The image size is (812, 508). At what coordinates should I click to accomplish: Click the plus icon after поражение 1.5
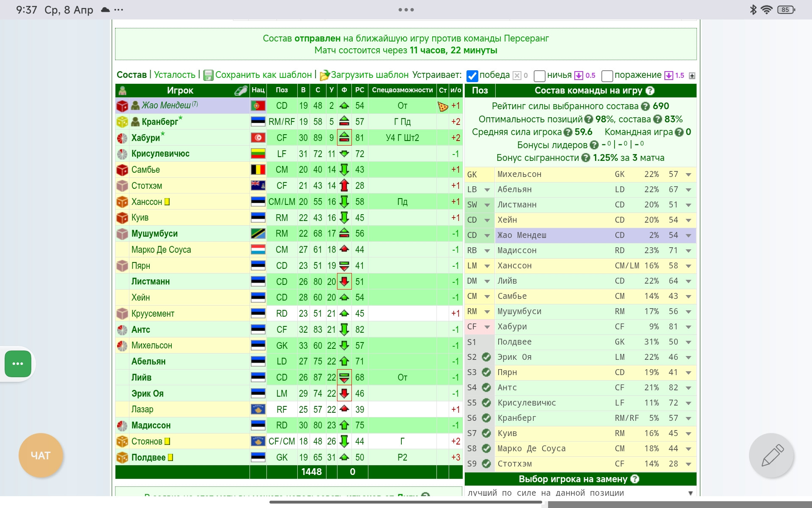pos(692,76)
